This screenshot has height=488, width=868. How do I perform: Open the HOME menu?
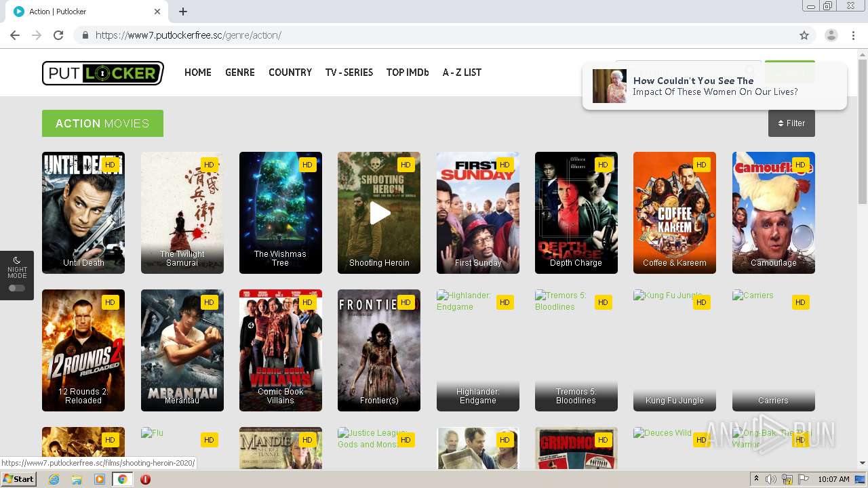point(198,73)
